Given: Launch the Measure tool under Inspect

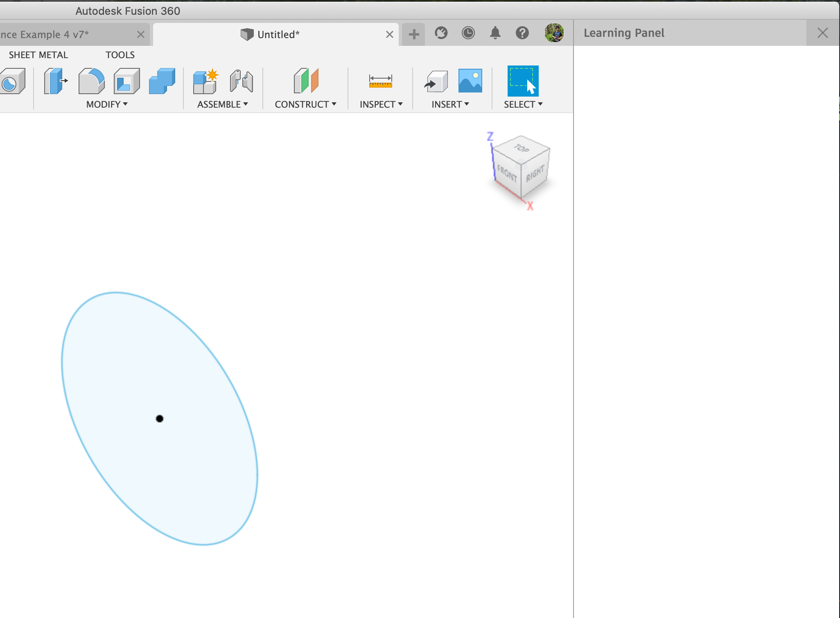Looking at the screenshot, I should point(380,81).
